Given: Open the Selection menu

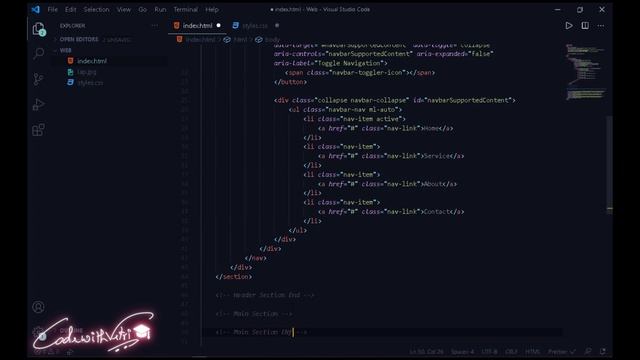Looking at the screenshot, I should pos(96,9).
